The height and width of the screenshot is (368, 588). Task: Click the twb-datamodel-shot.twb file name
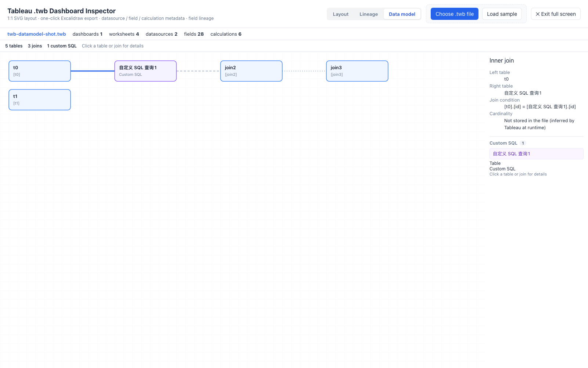[x=37, y=34]
